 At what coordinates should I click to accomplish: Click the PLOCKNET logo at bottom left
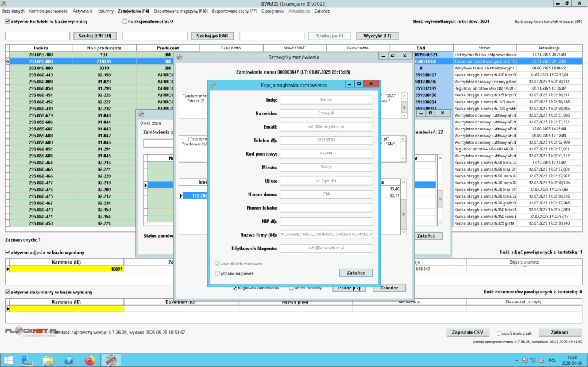[27, 331]
